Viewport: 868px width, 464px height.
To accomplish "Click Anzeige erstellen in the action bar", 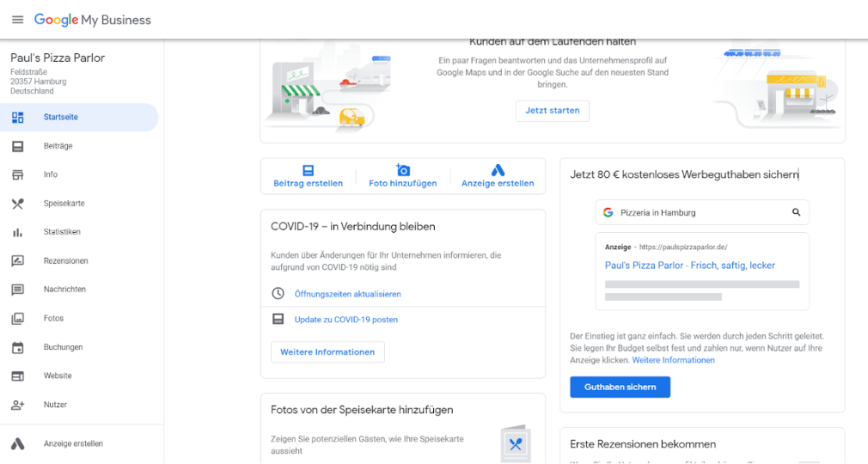I will (498, 183).
